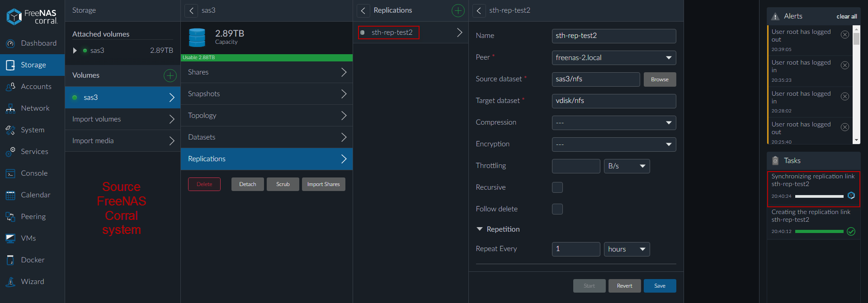This screenshot has width=868, height=303.
Task: Go back from sth-rep-test2 panel
Action: 479,10
